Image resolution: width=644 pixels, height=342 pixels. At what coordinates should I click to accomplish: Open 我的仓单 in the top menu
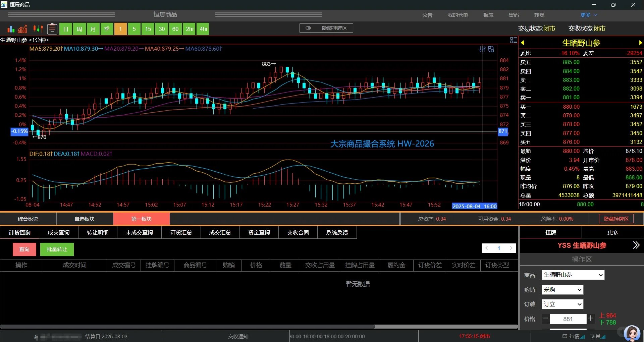[458, 15]
